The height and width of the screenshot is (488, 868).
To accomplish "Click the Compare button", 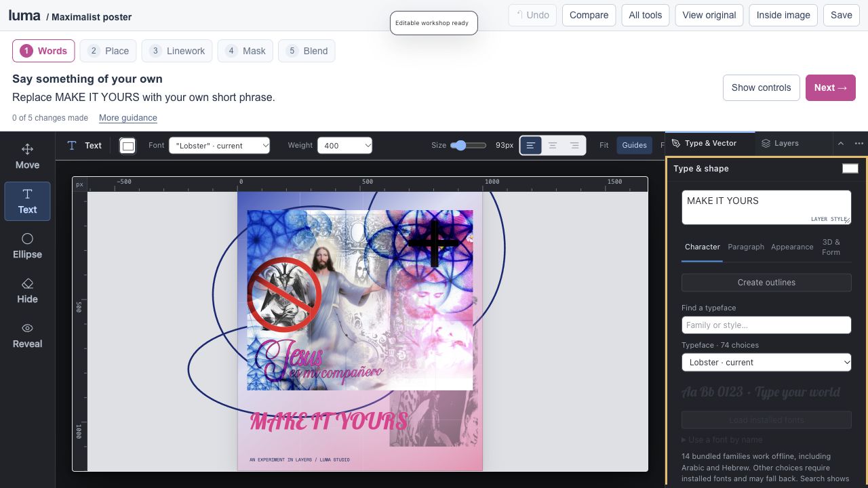I will pos(589,15).
